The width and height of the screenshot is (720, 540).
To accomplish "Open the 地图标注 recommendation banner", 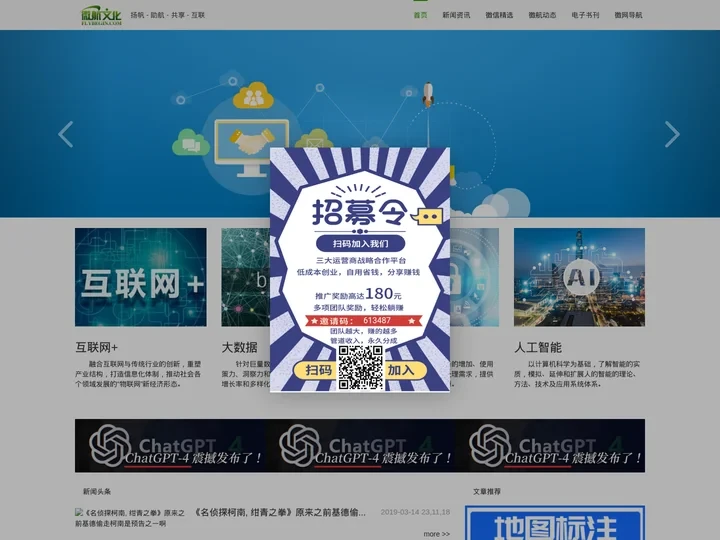I will point(555,523).
